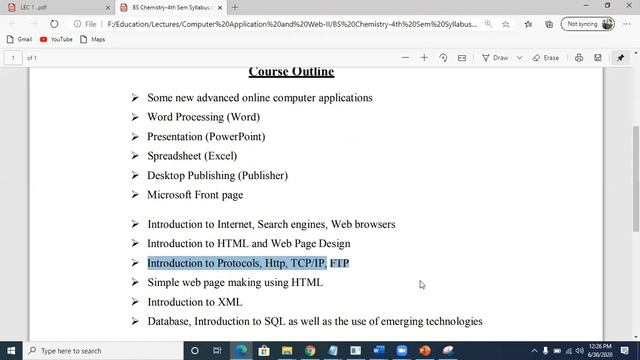Click the 'Presentation (PowerPoint)' line

click(206, 136)
